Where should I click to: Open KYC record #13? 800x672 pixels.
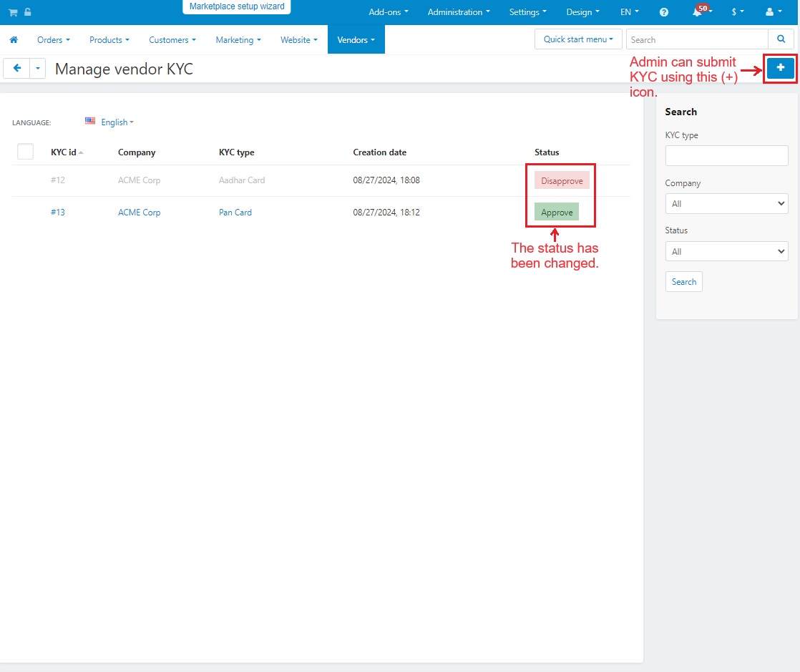coord(58,213)
